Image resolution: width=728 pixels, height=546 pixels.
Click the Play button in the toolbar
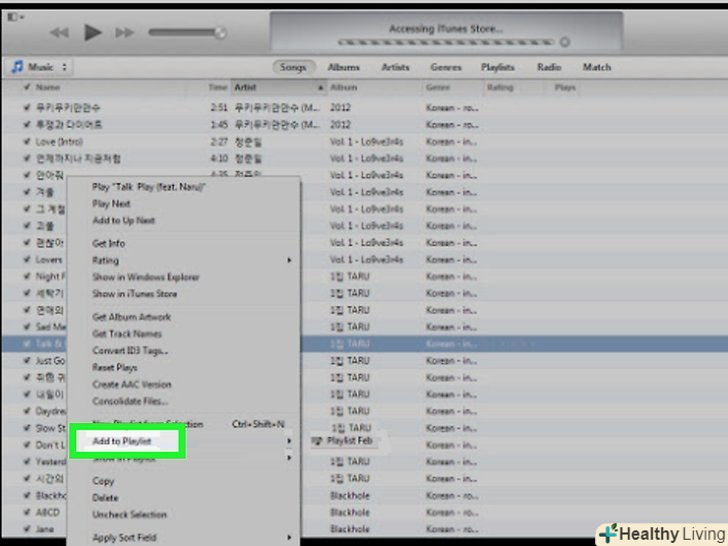(93, 32)
